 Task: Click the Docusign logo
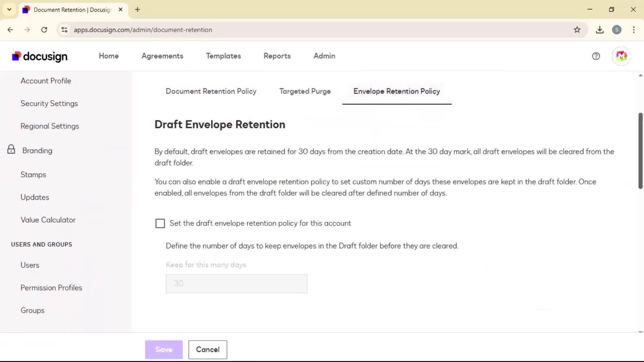tap(40, 56)
